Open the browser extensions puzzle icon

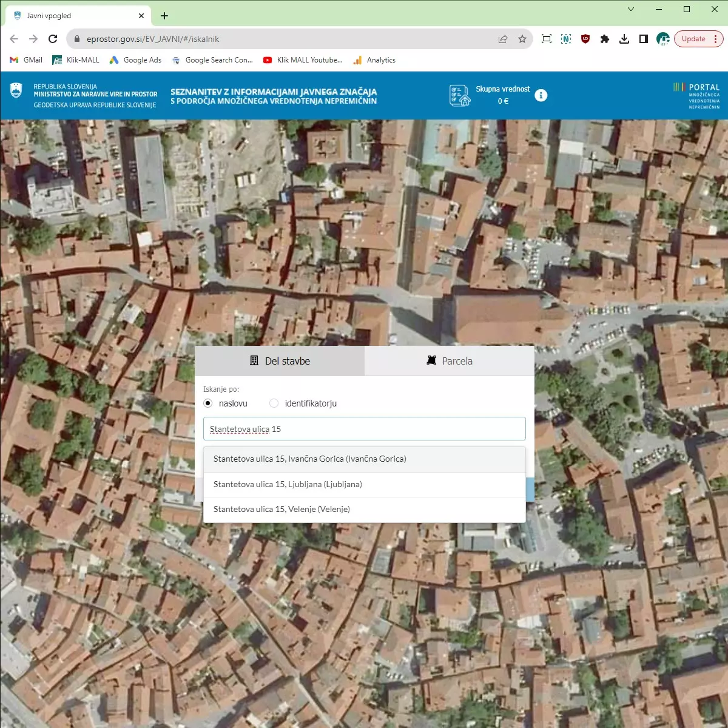tap(604, 39)
